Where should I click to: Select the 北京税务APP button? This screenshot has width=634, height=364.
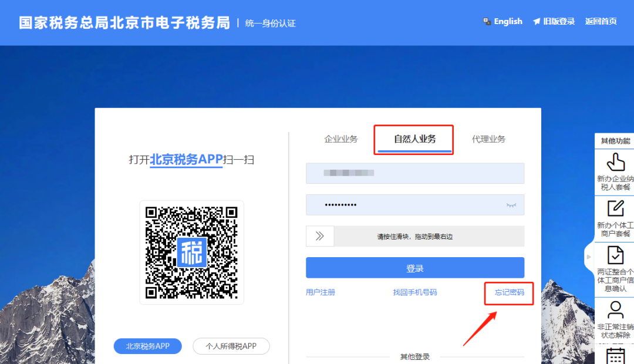[x=147, y=346]
